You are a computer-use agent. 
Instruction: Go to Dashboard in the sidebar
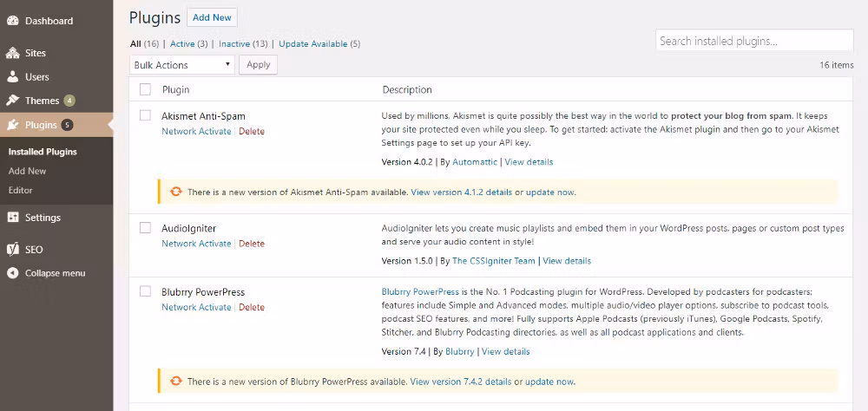point(49,21)
